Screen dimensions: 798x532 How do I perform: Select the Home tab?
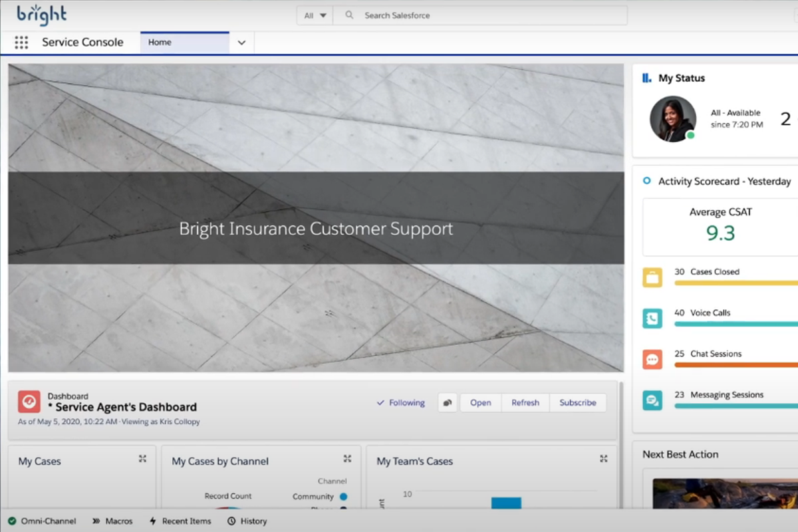point(184,43)
